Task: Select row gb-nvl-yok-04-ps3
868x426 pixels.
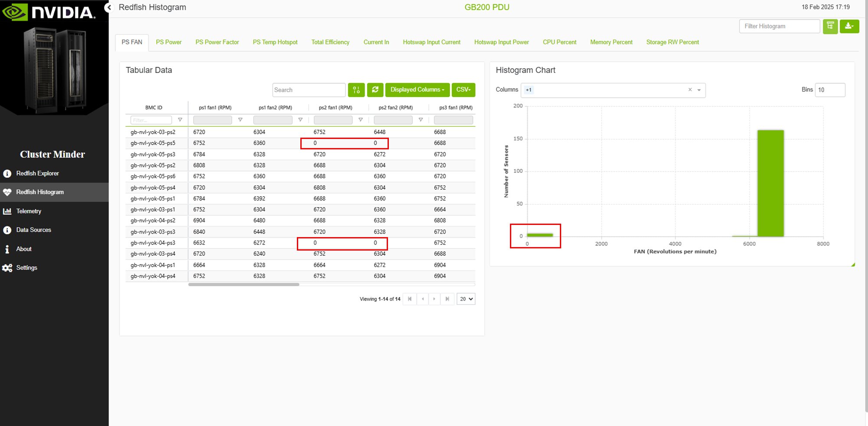Action: pyautogui.click(x=300, y=243)
